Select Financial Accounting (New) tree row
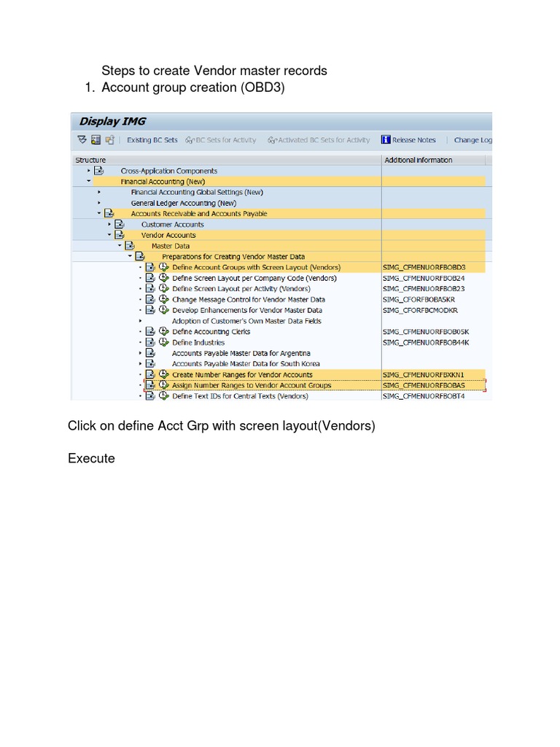 point(163,182)
